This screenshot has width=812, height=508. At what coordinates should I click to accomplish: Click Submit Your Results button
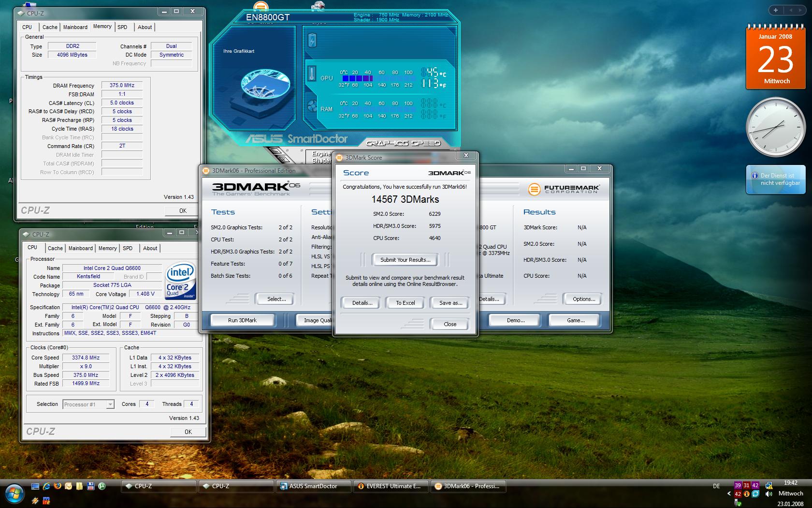point(405,260)
